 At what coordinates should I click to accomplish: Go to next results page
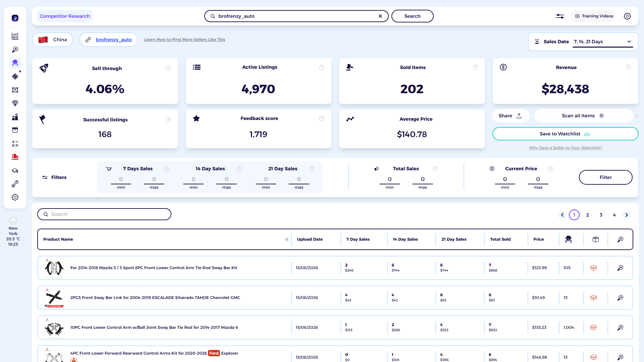(627, 215)
